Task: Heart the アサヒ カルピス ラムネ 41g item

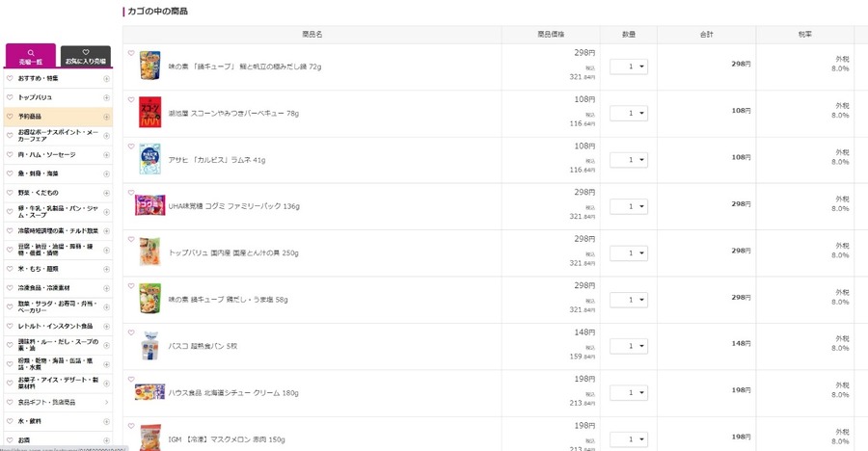Action: click(x=131, y=146)
